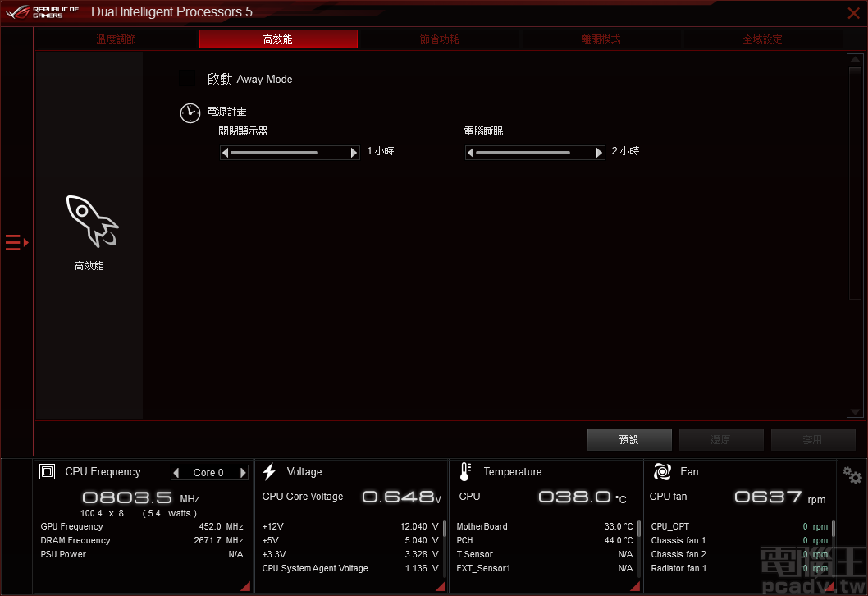This screenshot has height=596, width=868.
Task: Click the Temperature list scrollbar
Action: pos(639,529)
